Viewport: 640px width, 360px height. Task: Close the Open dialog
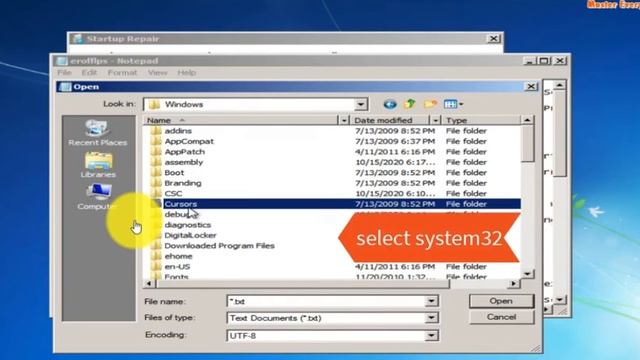click(531, 87)
